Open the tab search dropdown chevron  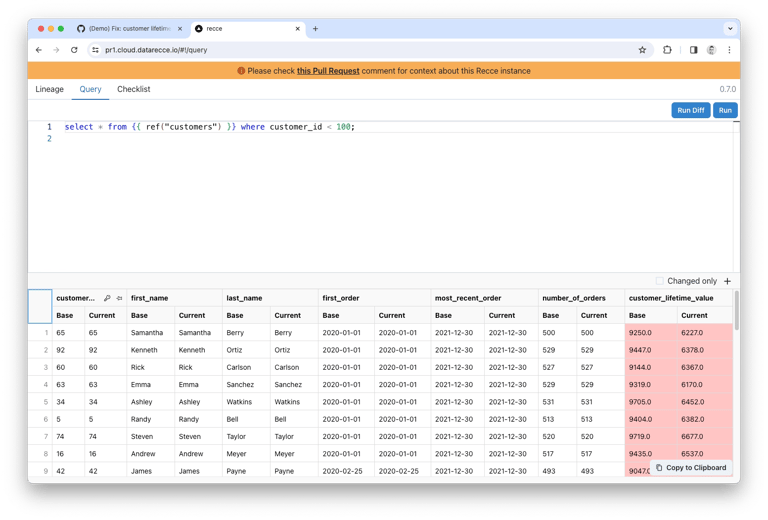[x=730, y=29]
